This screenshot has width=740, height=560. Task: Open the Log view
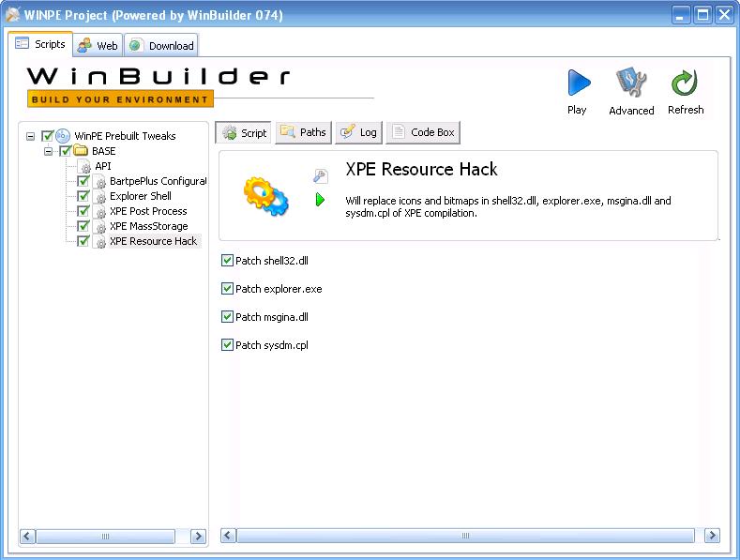point(358,132)
